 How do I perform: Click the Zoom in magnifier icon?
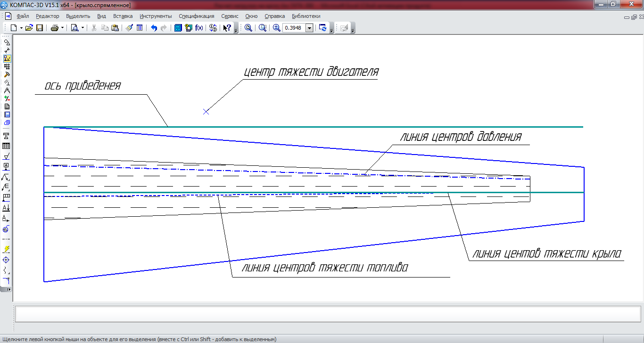coord(276,28)
